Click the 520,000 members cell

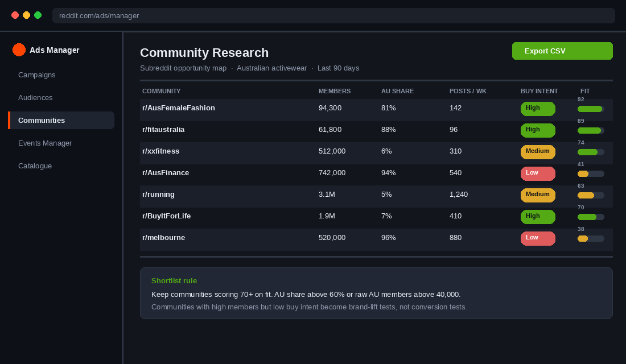point(332,238)
